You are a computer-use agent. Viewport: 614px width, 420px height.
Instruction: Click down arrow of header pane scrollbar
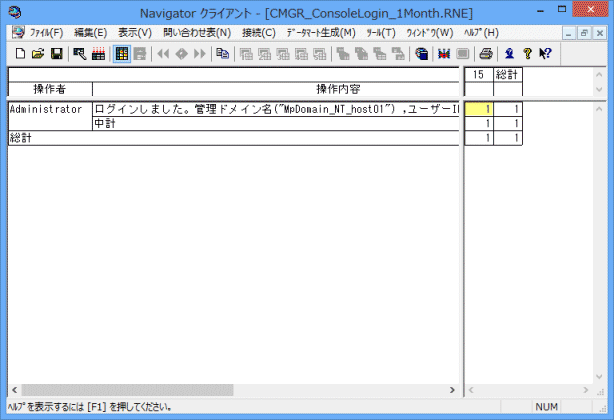click(x=599, y=89)
